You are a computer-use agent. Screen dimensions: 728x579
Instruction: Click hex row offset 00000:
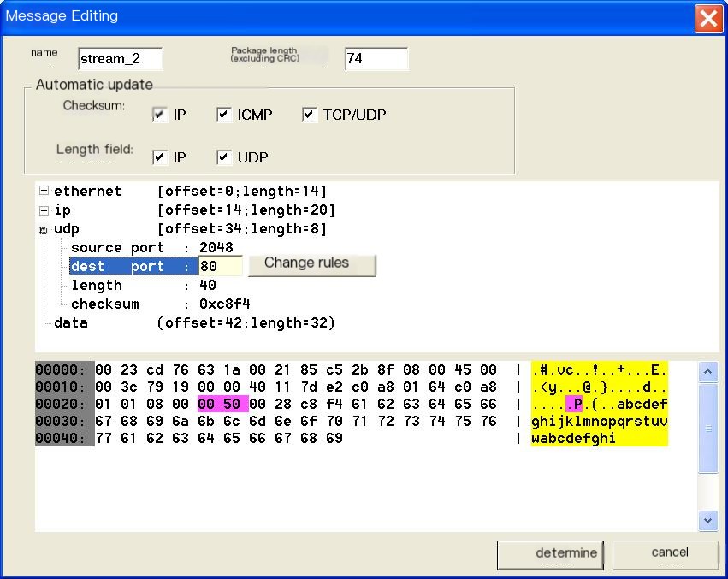point(62,369)
